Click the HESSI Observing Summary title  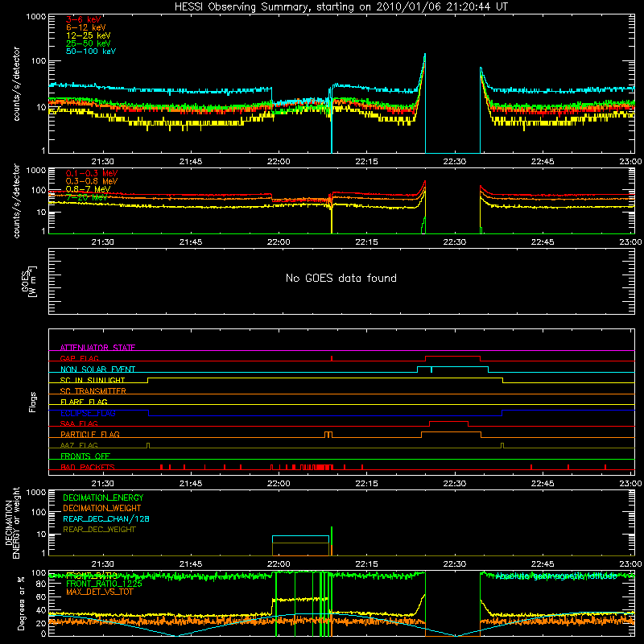click(x=341, y=7)
